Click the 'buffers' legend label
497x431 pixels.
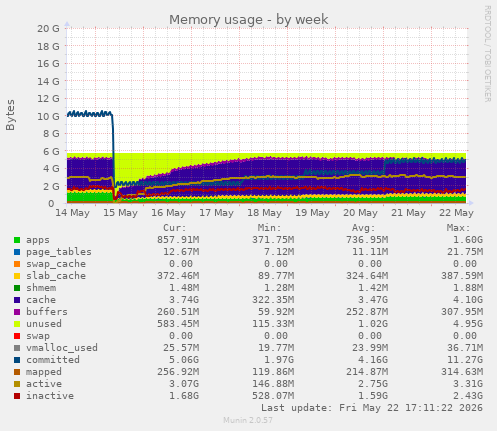(47, 312)
